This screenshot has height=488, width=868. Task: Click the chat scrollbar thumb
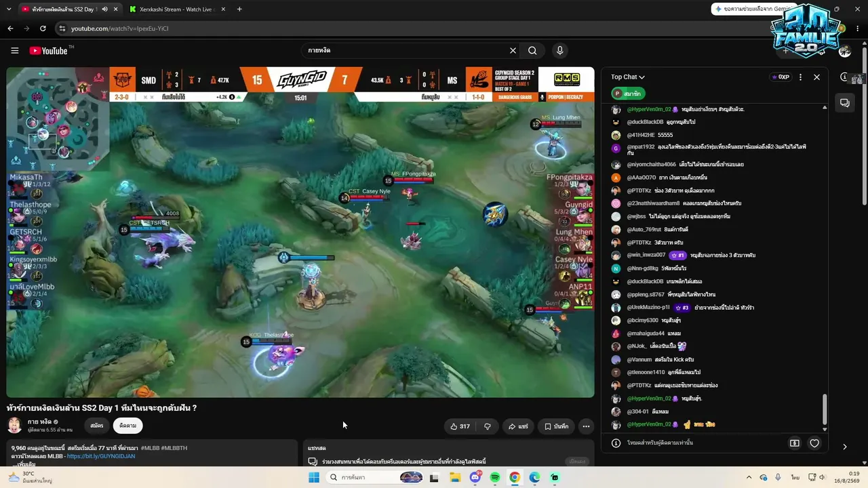coord(825,409)
